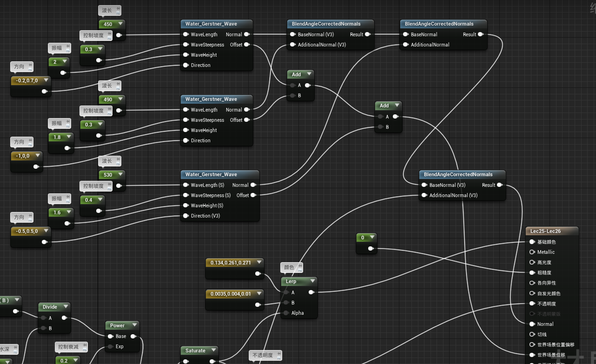Click the WaveHeight (S) input pin
The width and height of the screenshot is (596, 364).
pyautogui.click(x=185, y=205)
